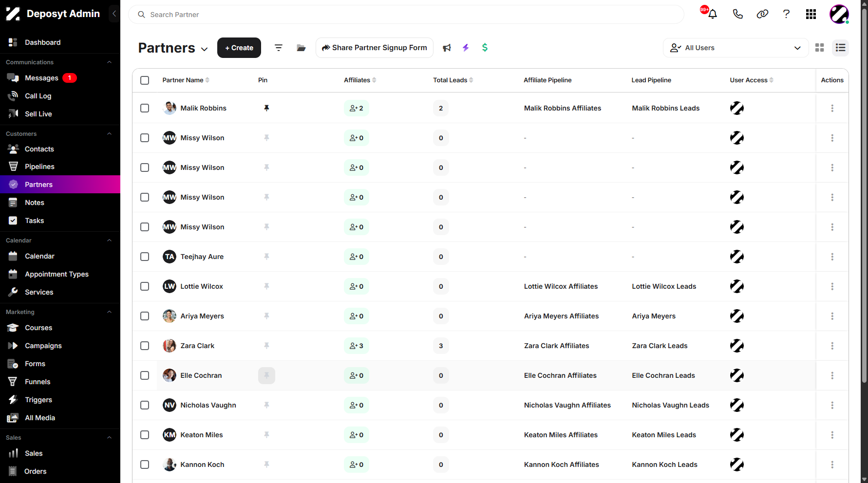
Task: Open the link chain icon in header
Action: click(x=762, y=14)
